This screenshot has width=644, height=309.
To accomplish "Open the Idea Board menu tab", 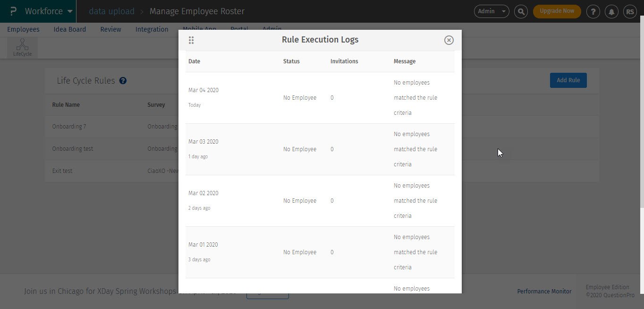I will (x=70, y=29).
